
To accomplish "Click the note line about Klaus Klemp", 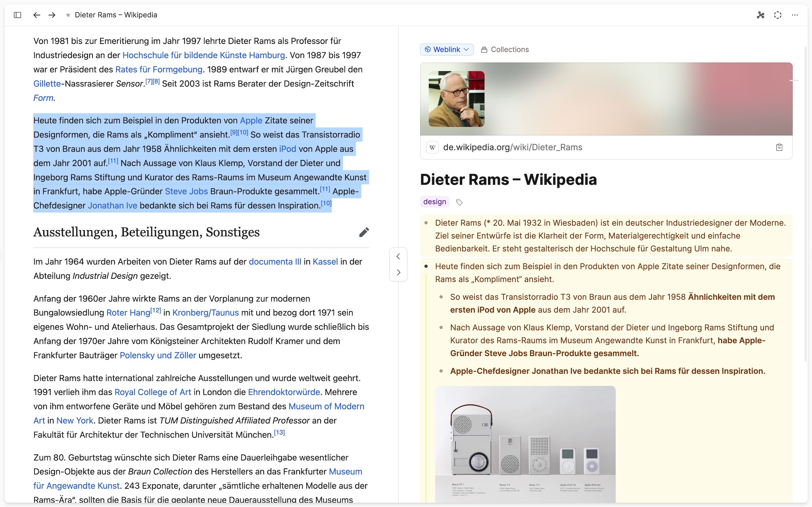I will tap(612, 340).
